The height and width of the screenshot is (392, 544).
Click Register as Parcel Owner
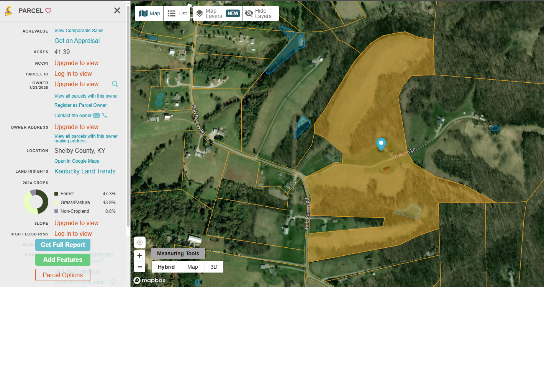pyautogui.click(x=80, y=105)
